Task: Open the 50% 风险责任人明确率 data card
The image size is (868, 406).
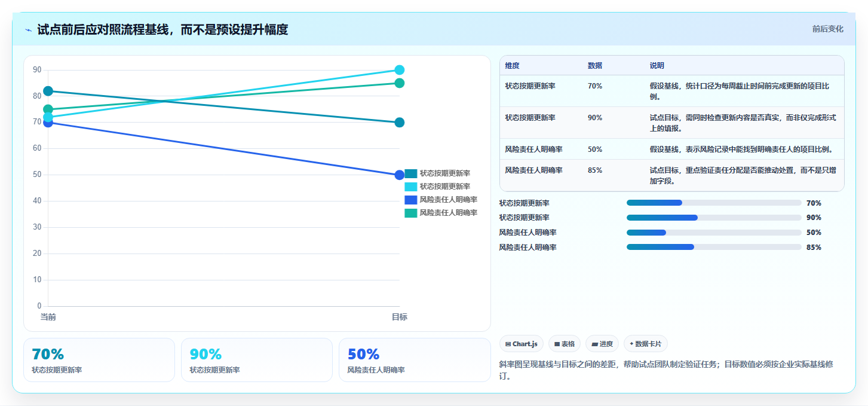Action: pos(415,360)
